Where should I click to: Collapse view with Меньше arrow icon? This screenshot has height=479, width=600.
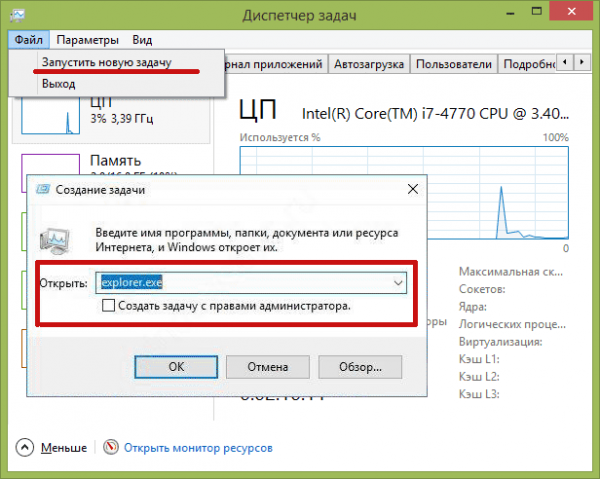pyautogui.click(x=24, y=447)
